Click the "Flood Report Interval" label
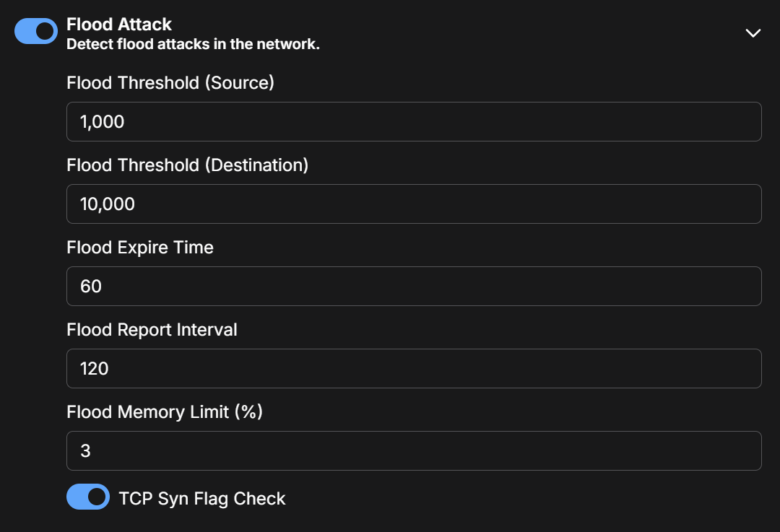 point(152,330)
